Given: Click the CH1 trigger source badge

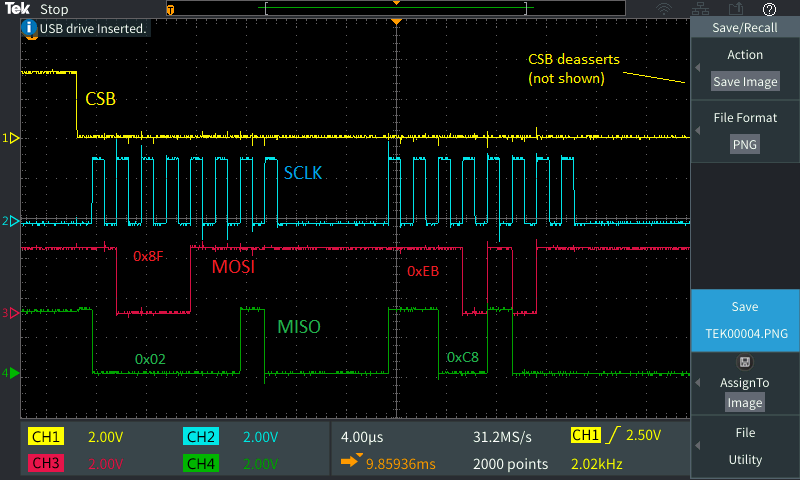Looking at the screenshot, I should pyautogui.click(x=586, y=435).
